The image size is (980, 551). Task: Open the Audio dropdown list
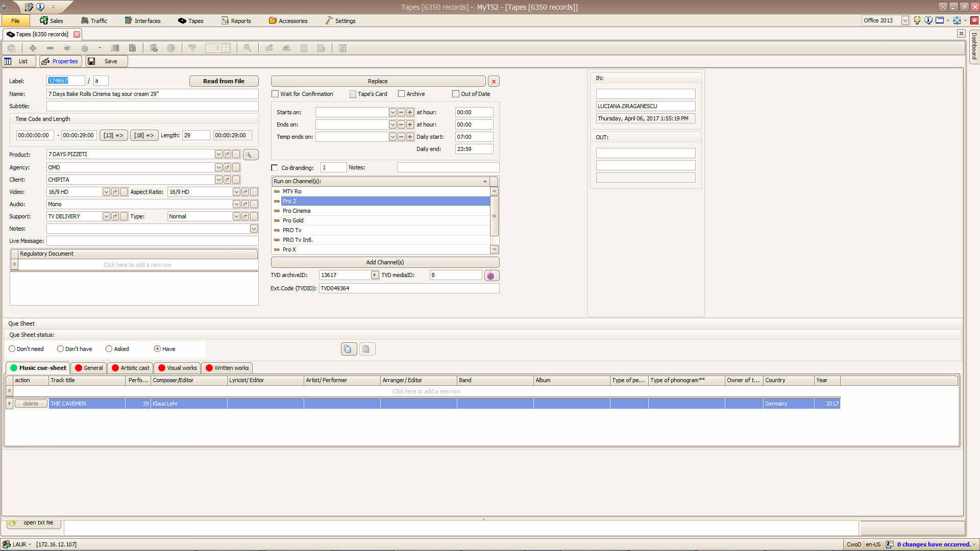click(236, 204)
